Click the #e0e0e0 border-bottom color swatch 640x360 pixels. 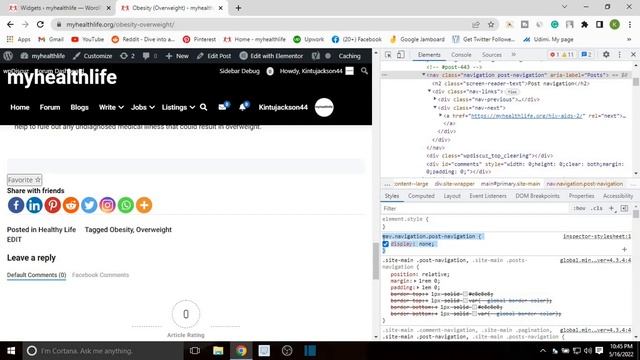pyautogui.click(x=474, y=307)
